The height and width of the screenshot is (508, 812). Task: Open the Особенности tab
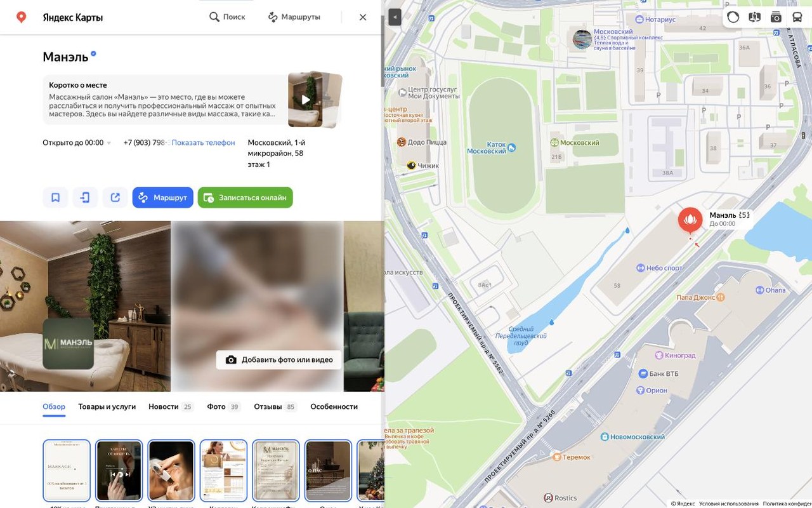click(334, 406)
